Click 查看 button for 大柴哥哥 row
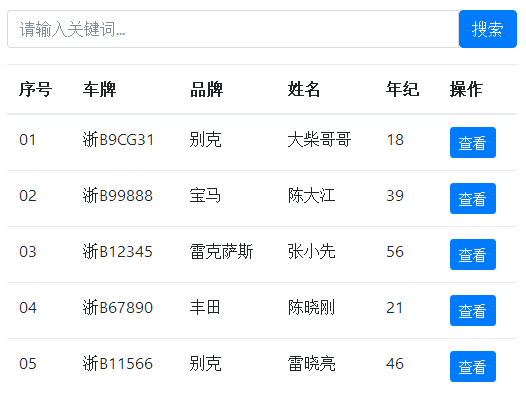Screen dimensions: 526x395 click(x=473, y=142)
